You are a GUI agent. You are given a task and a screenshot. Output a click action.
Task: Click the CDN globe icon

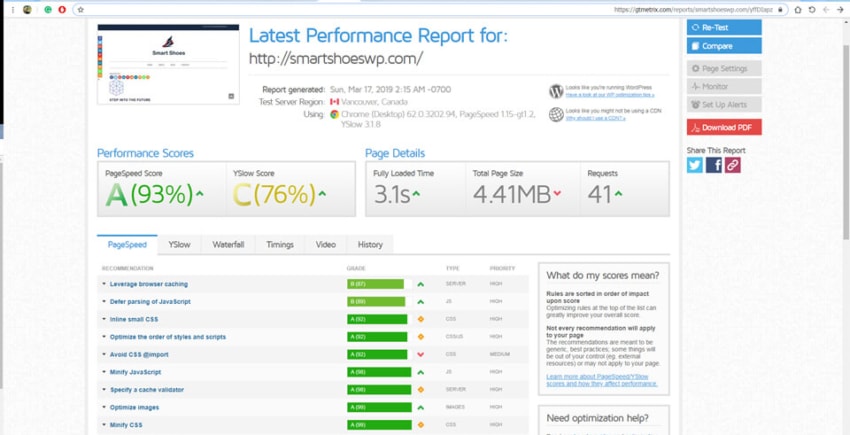coord(556,114)
